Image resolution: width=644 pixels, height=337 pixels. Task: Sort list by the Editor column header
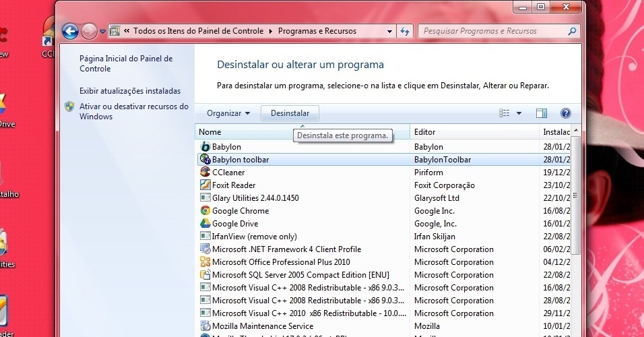(474, 132)
